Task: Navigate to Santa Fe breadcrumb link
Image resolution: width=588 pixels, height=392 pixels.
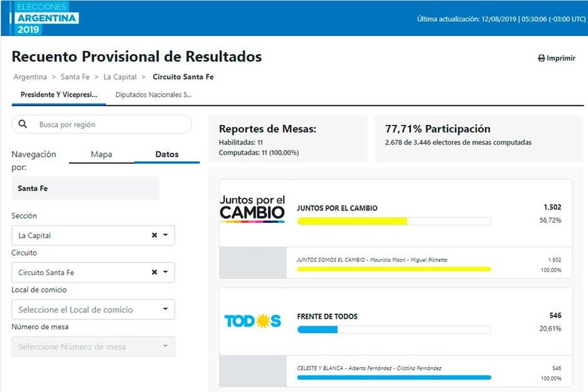Action: click(x=76, y=77)
